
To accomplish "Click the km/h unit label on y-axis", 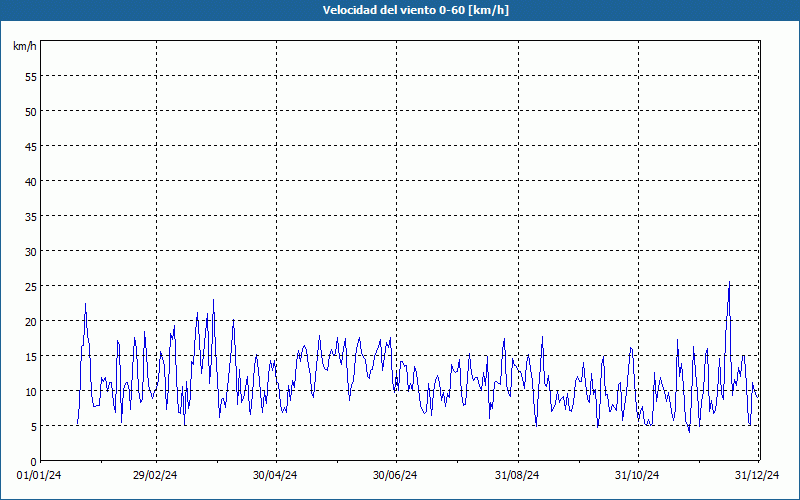I will point(24,47).
